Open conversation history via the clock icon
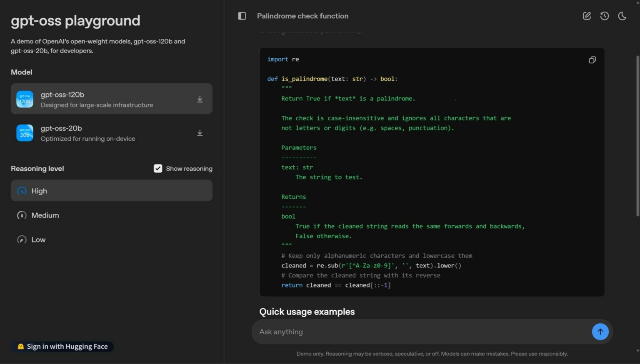The image size is (640, 364). [x=605, y=16]
